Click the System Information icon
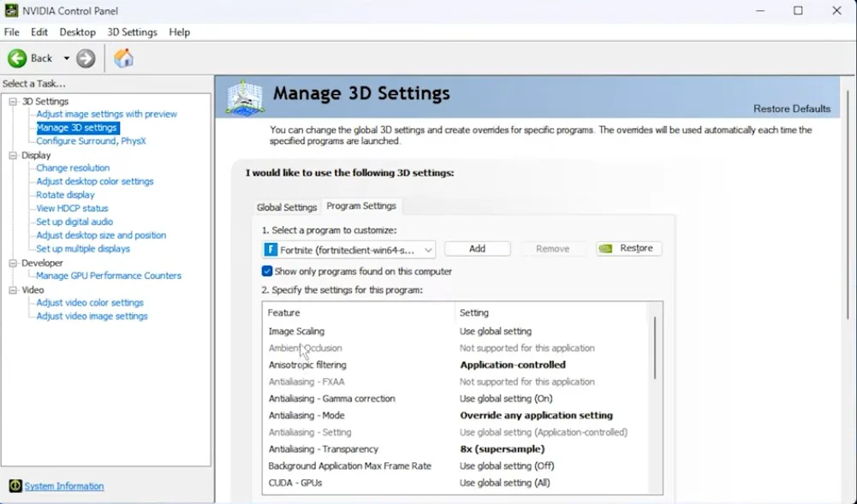Screen dimensions: 857x504 point(15,486)
